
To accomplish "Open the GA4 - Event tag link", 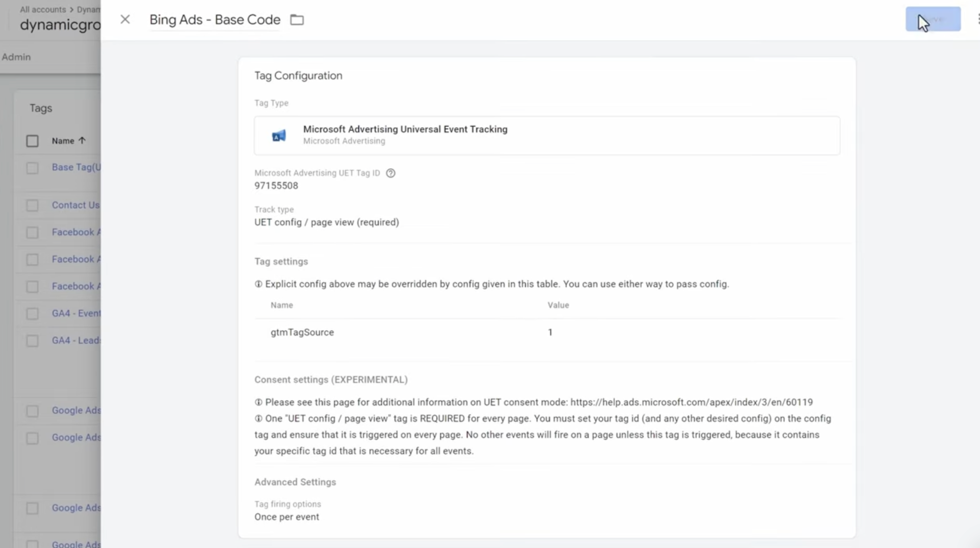I will pyautogui.click(x=76, y=313).
